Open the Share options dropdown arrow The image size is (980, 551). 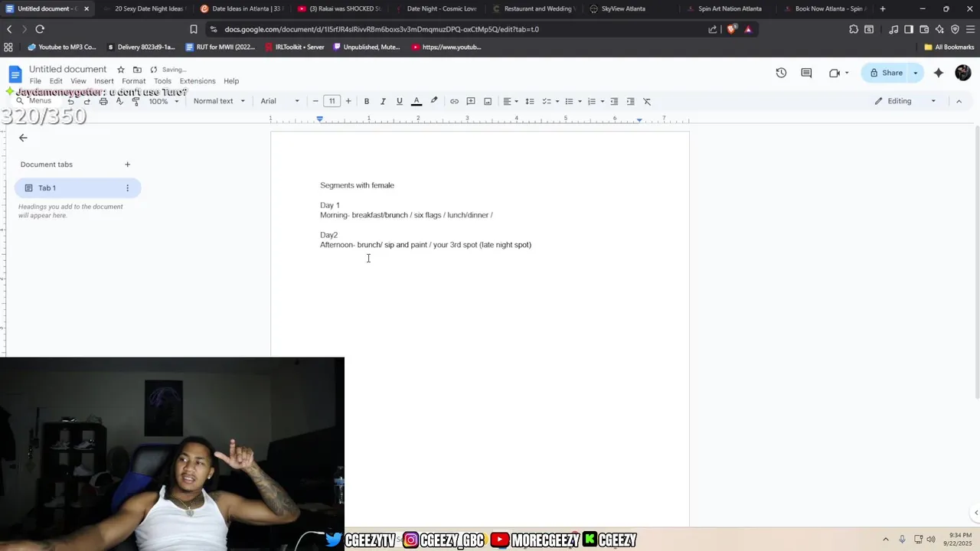point(916,73)
